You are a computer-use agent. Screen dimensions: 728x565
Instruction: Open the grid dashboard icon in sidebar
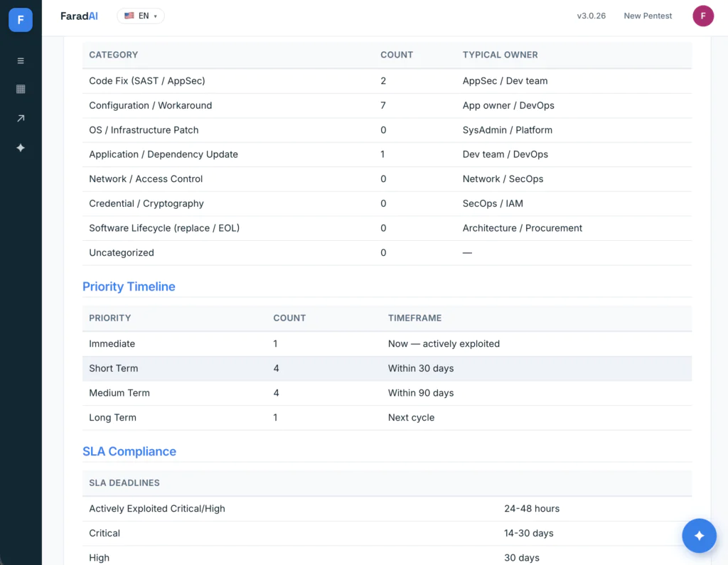coord(21,89)
